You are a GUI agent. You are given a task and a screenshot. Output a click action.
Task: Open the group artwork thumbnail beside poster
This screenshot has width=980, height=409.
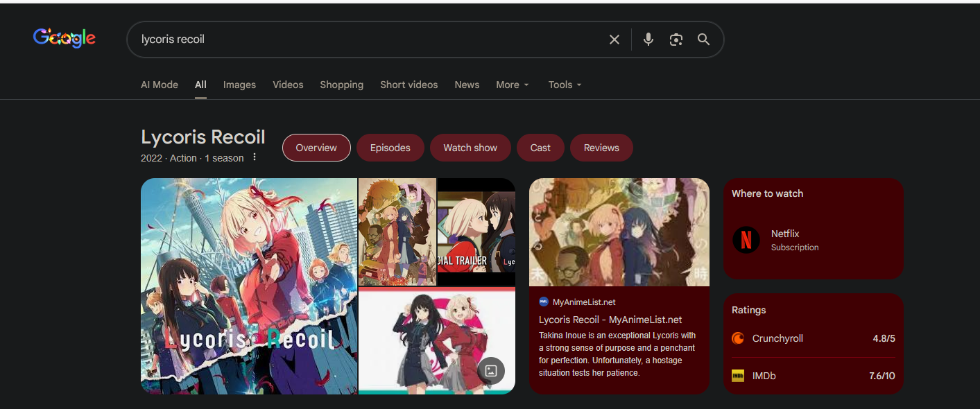pos(397,232)
